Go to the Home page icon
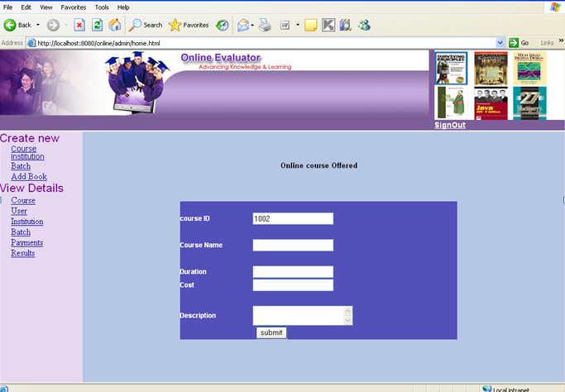Viewport: 565px width, 392px height. (115, 25)
